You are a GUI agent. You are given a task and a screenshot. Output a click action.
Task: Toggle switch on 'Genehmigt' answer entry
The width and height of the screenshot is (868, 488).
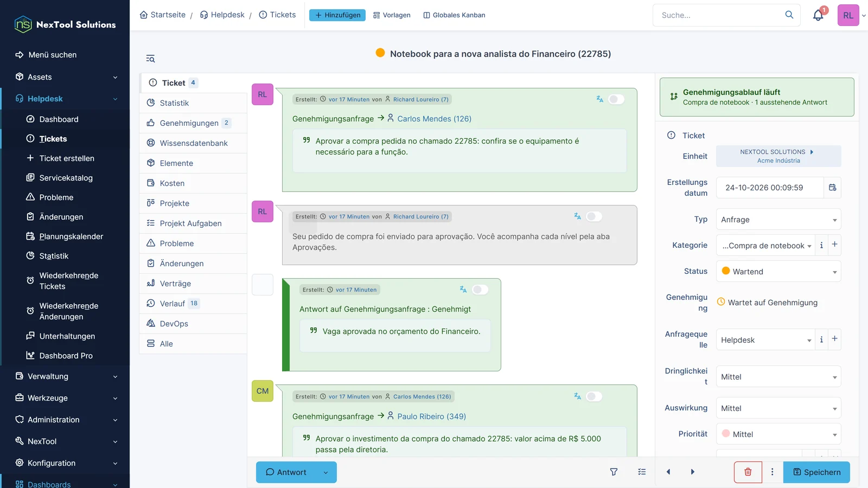pos(480,290)
